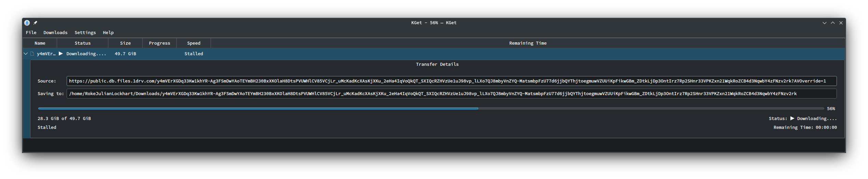Minimize the KGet window
The image size is (868, 179).
coord(825,23)
